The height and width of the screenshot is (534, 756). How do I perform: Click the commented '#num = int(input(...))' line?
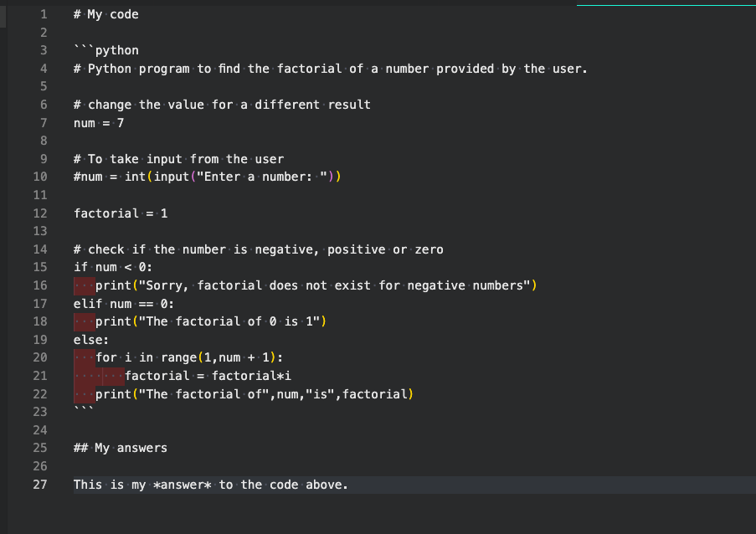click(x=208, y=177)
